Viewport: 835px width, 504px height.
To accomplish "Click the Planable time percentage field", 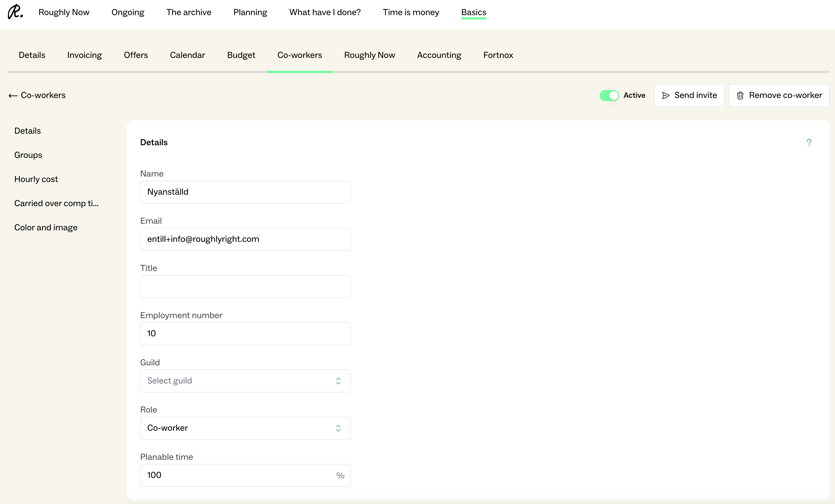I will (237, 475).
